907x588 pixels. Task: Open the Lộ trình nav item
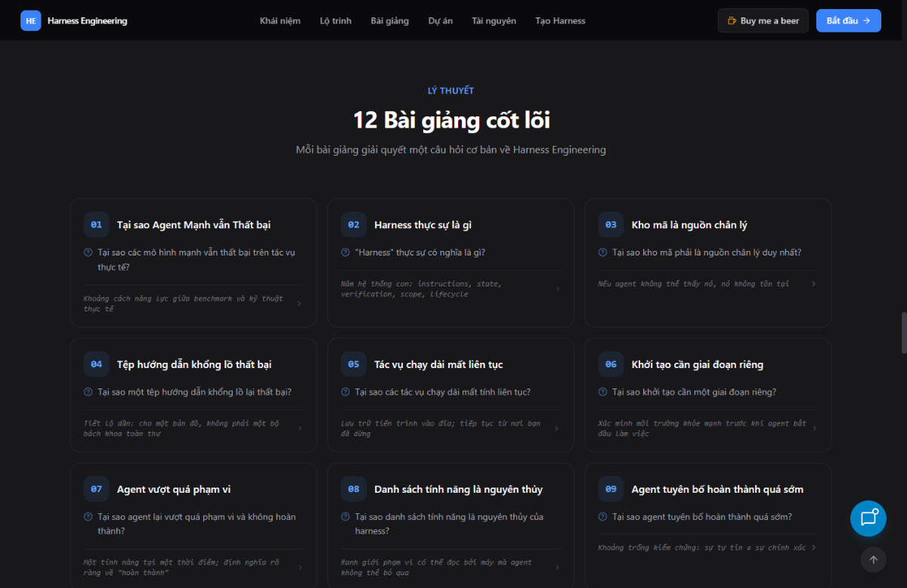336,20
